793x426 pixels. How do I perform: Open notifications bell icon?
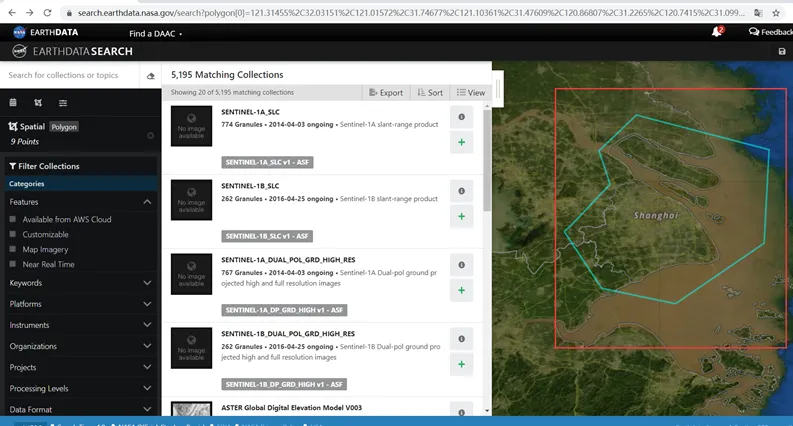(x=717, y=32)
